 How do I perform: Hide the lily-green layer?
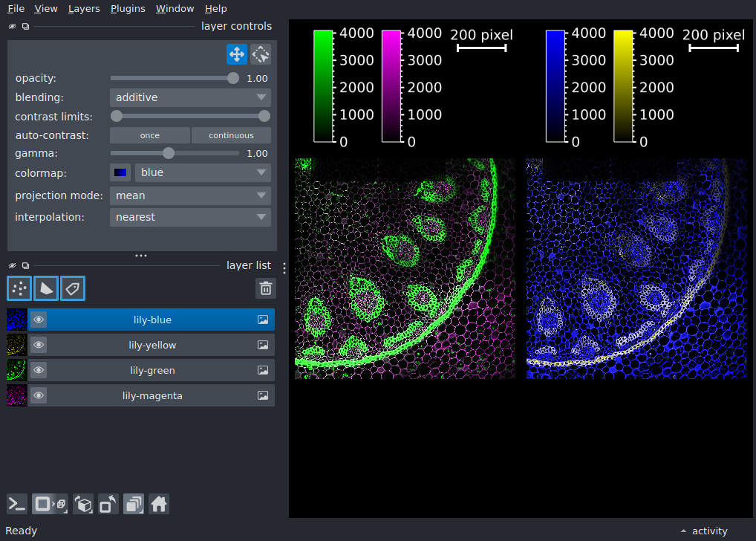39,370
